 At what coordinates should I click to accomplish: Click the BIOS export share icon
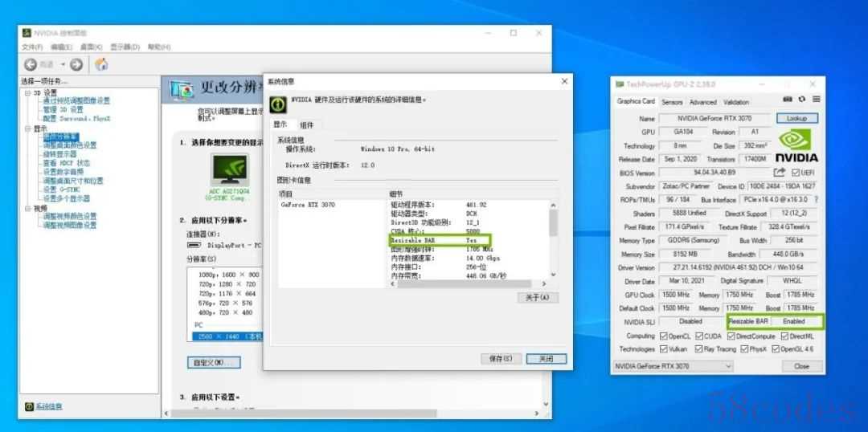(779, 173)
